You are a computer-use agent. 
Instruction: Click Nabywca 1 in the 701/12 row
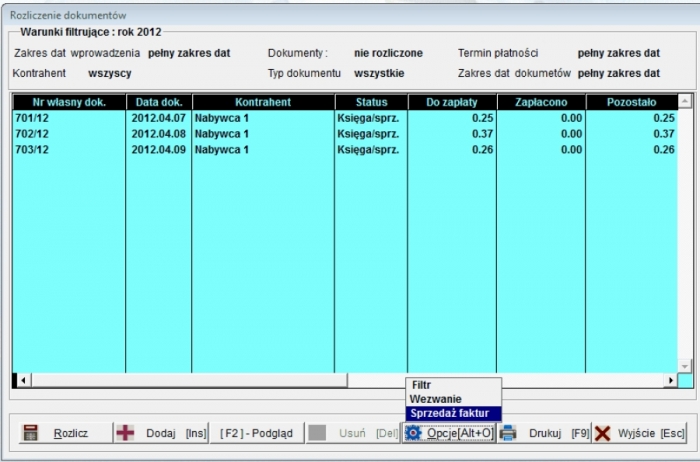tap(221, 118)
